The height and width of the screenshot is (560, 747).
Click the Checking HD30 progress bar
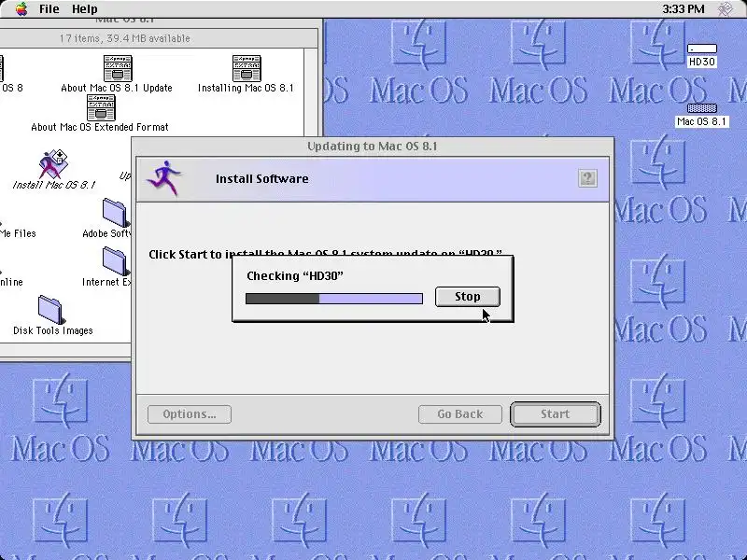coord(334,299)
